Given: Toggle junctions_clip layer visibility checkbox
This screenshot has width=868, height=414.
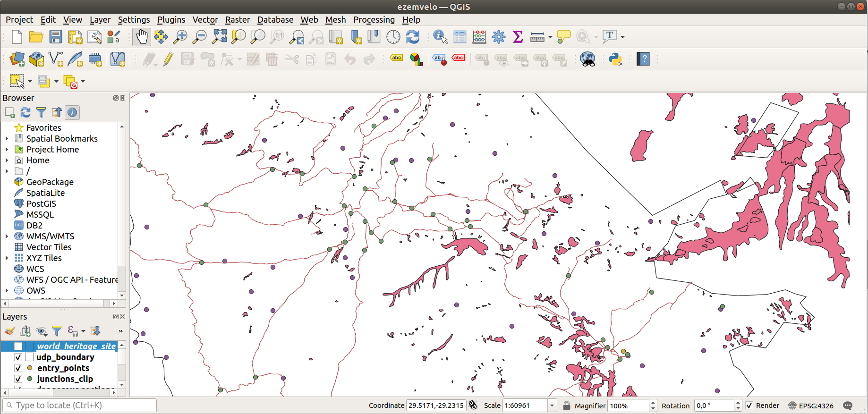Looking at the screenshot, I should pos(18,379).
